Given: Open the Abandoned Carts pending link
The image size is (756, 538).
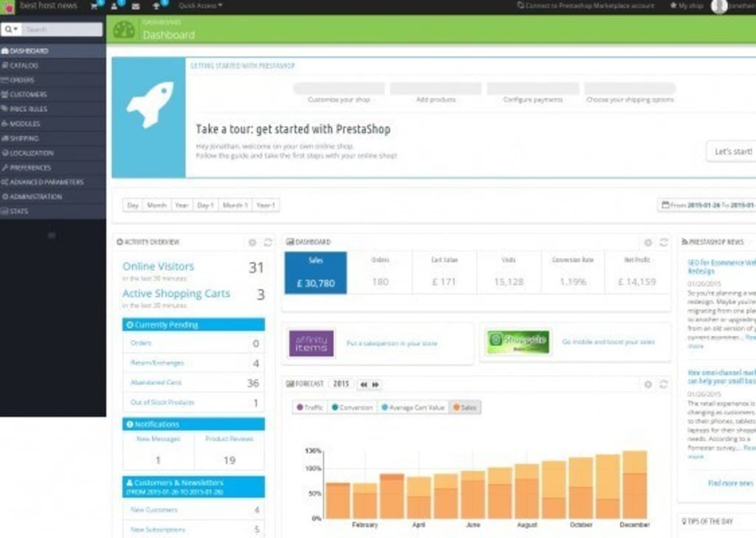Looking at the screenshot, I should tap(157, 382).
